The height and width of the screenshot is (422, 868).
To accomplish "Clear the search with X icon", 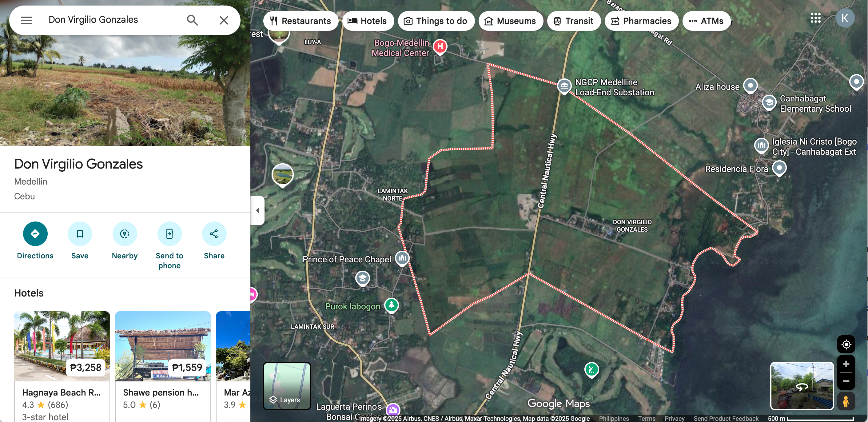I will point(224,20).
